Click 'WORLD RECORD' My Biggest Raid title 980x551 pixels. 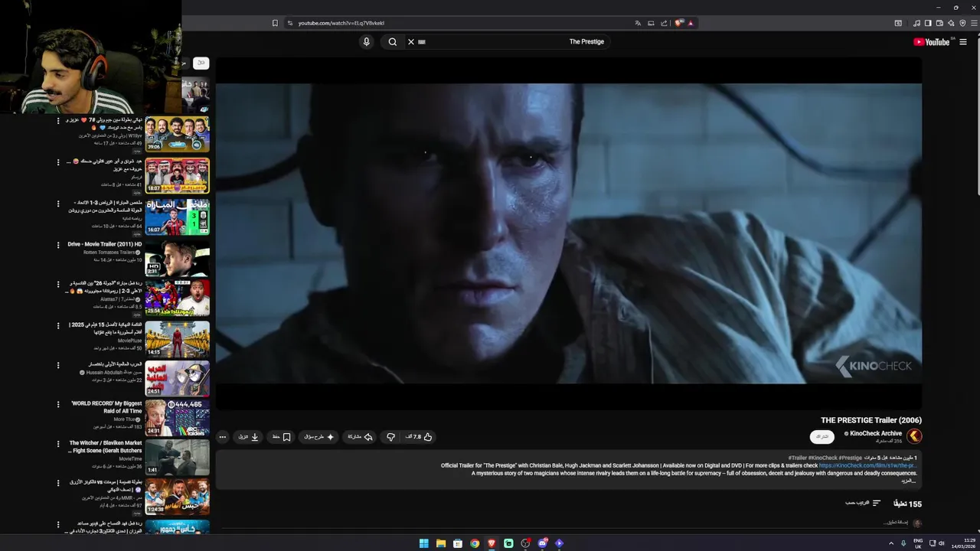[106, 407]
